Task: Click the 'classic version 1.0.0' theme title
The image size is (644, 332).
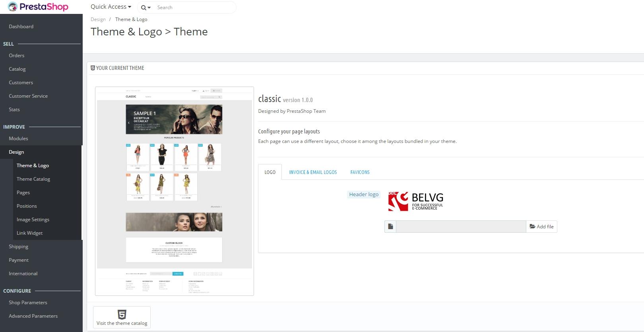Action: click(x=285, y=99)
